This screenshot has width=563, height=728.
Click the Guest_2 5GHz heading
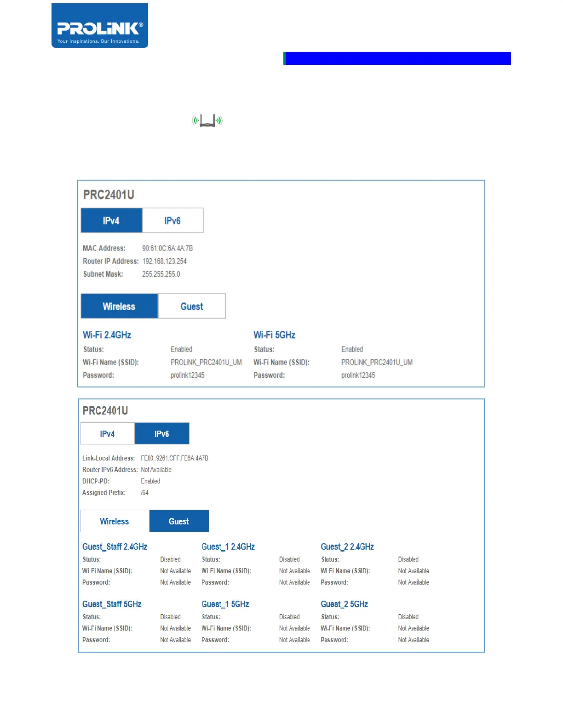click(x=345, y=604)
